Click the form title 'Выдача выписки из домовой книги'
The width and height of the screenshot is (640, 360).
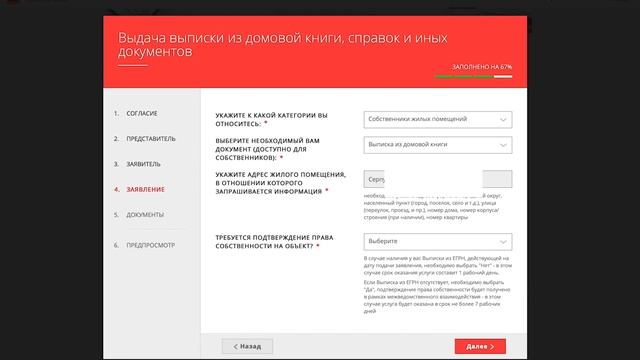pyautogui.click(x=283, y=44)
